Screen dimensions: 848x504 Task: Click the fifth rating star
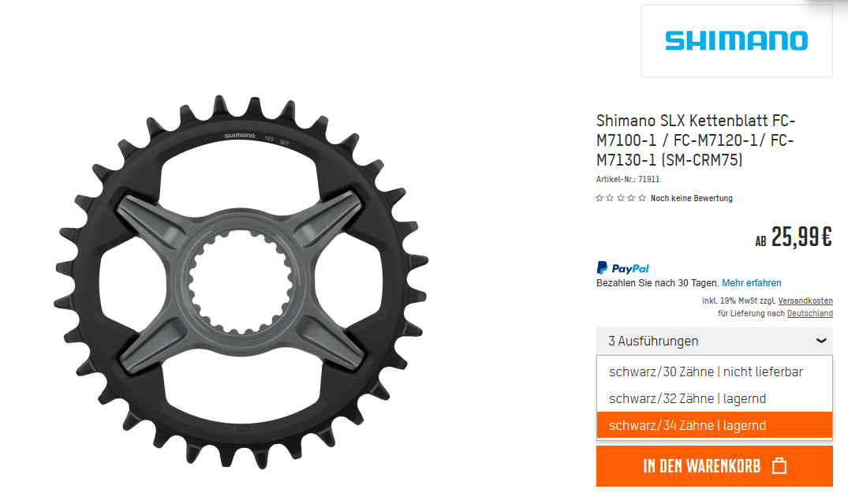[642, 198]
